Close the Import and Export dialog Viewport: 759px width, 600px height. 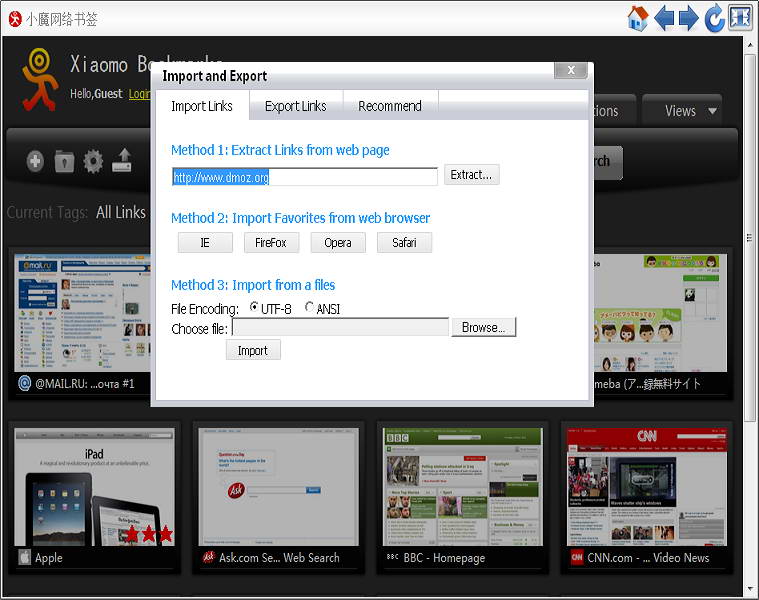(570, 70)
